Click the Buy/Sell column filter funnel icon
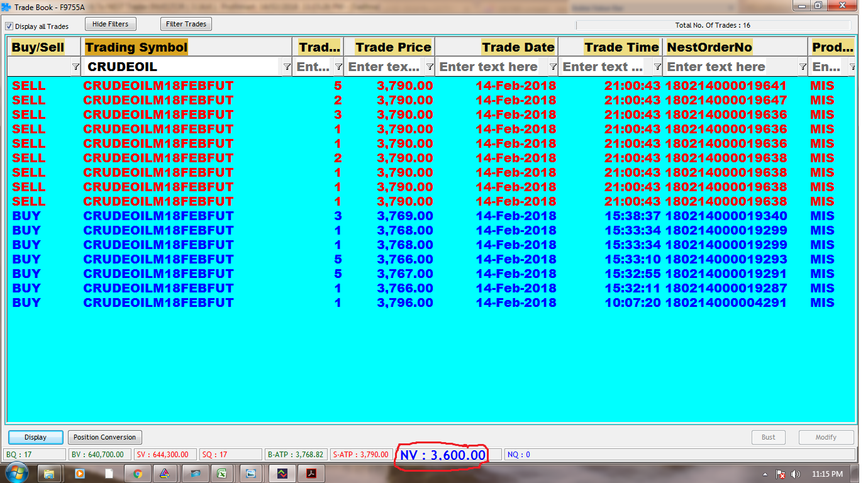 tap(75, 67)
